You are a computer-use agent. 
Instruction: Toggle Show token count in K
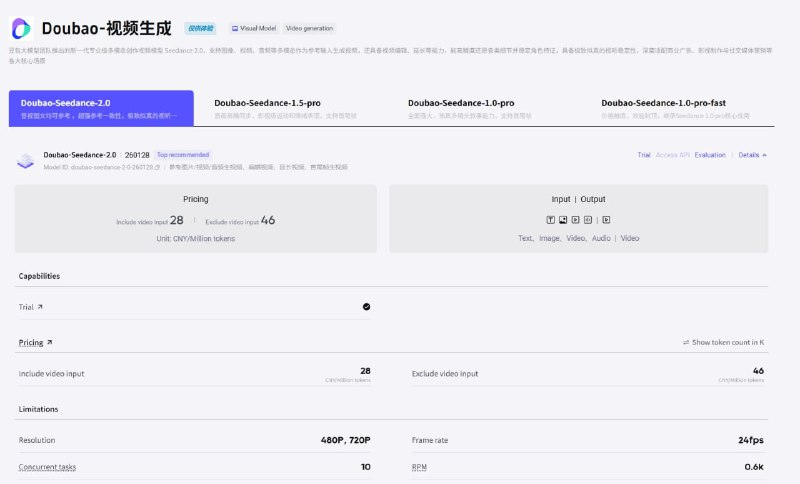723,342
